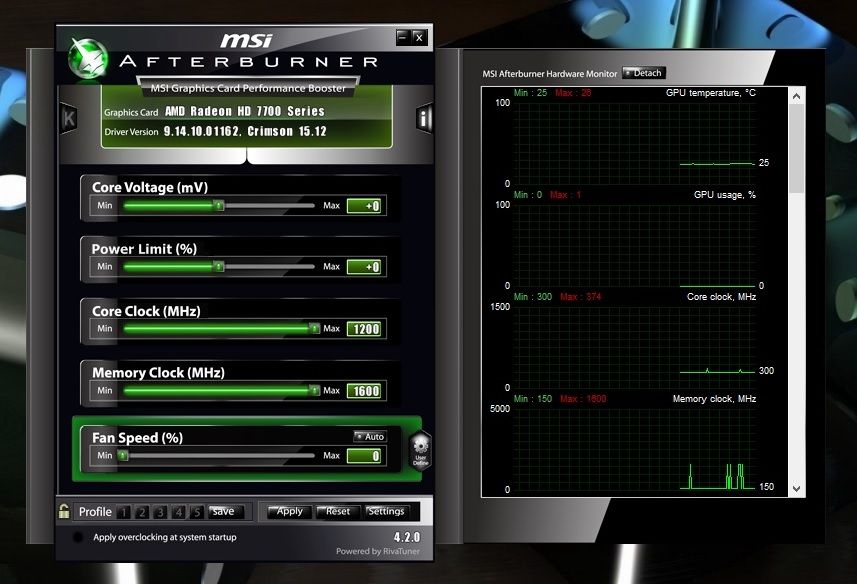Image resolution: width=857 pixels, height=584 pixels.
Task: Save the current profile
Action: point(225,511)
